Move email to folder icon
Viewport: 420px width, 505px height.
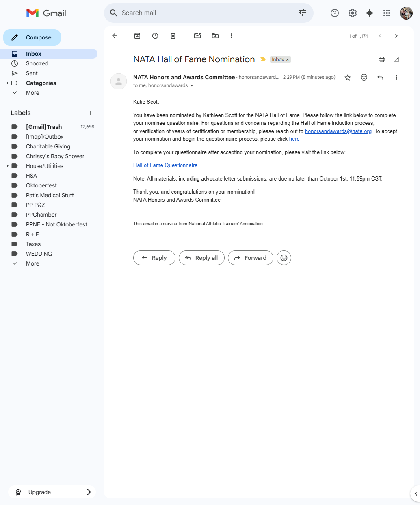215,36
